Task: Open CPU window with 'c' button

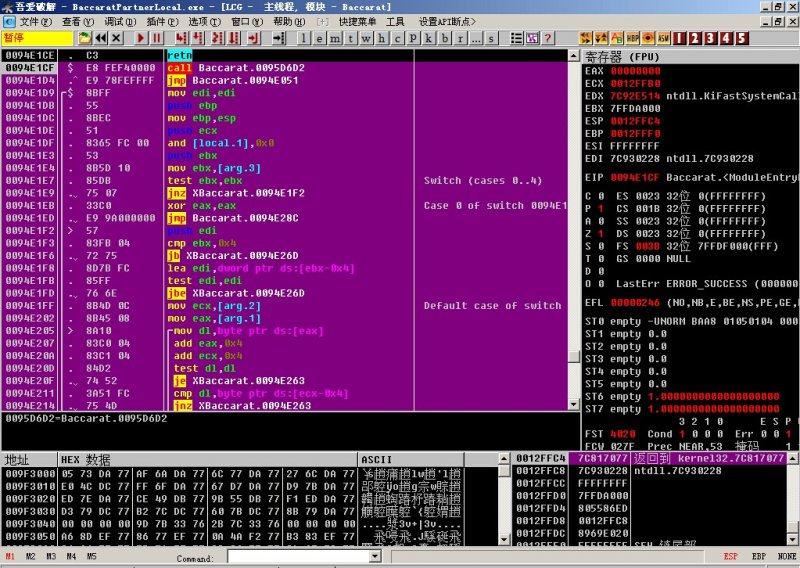Action: [x=397, y=38]
